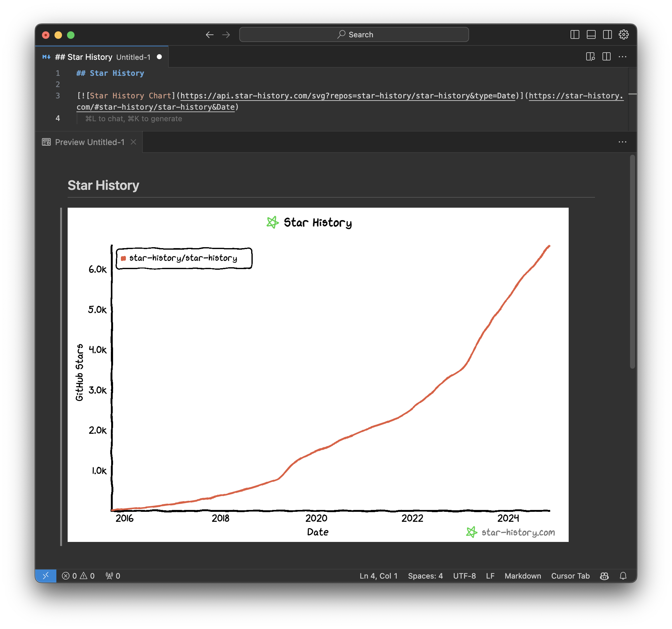Open the remote window status bar button
Viewport: 672px width, 629px height.
[46, 575]
